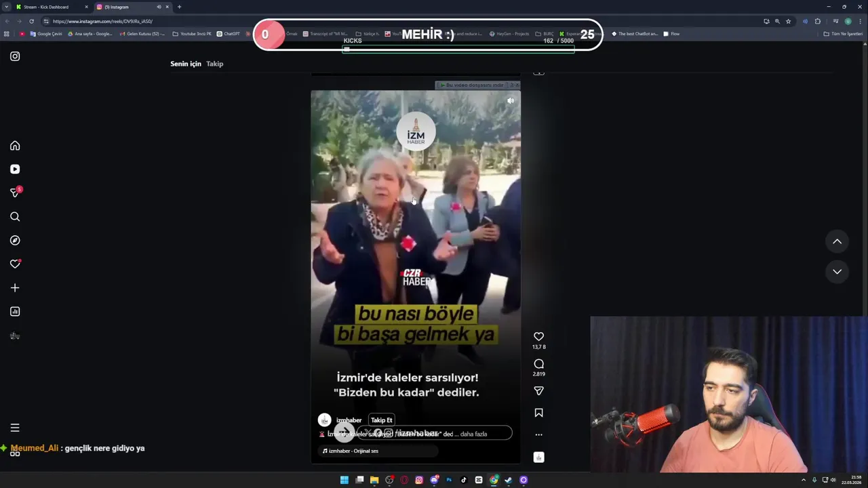The height and width of the screenshot is (488, 868).
Task: Select the Takip tab
Action: 215,64
